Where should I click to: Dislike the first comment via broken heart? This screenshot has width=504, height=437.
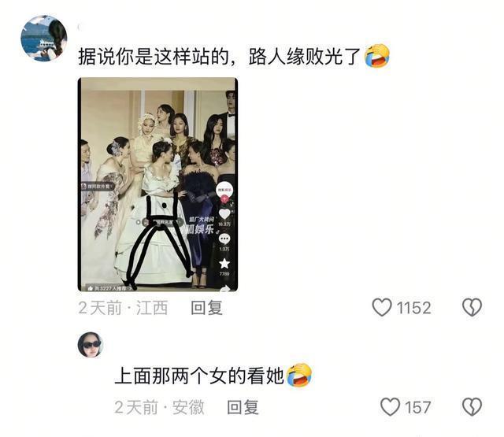(x=472, y=308)
